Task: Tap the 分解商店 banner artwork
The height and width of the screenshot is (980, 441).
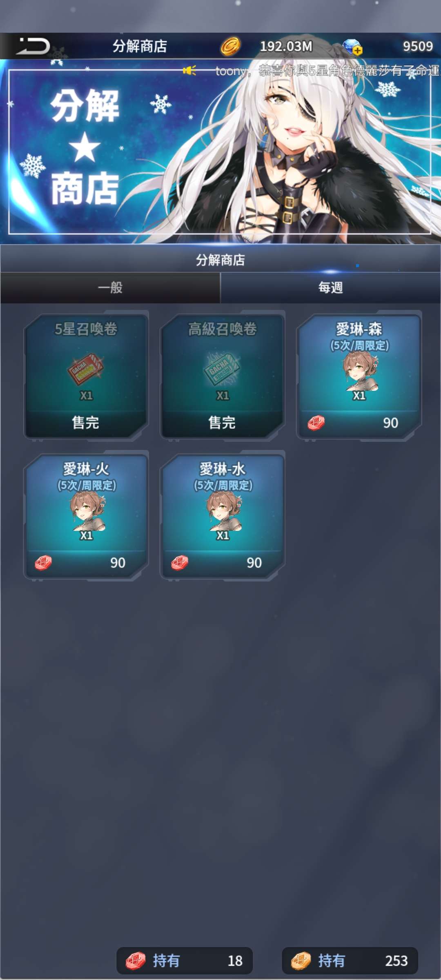Action: click(x=220, y=152)
